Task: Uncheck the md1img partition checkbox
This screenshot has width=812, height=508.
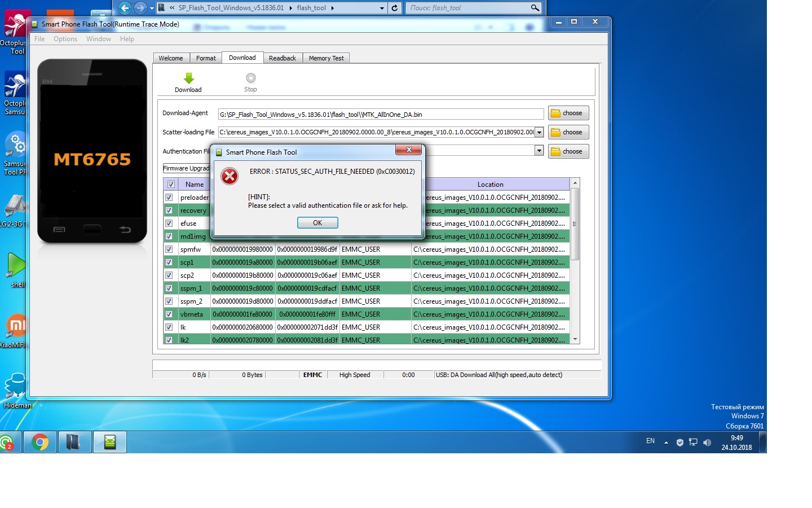Action: click(x=169, y=237)
